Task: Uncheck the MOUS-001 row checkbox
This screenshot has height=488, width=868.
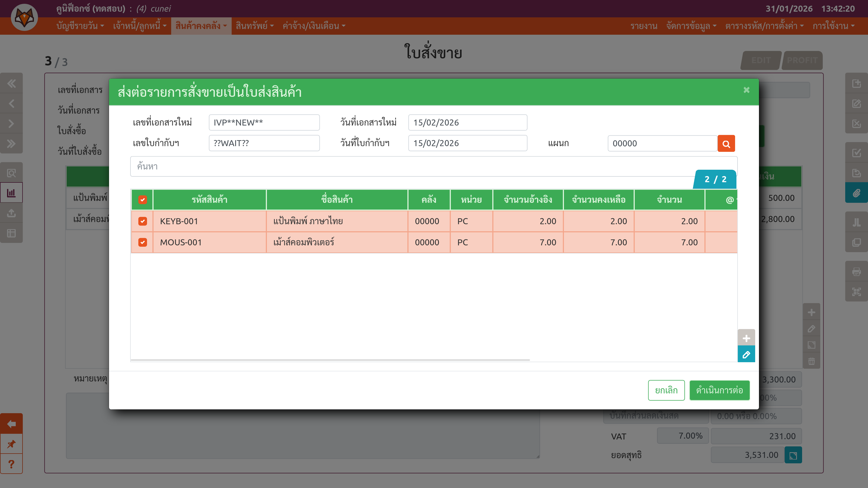Action: 142,242
